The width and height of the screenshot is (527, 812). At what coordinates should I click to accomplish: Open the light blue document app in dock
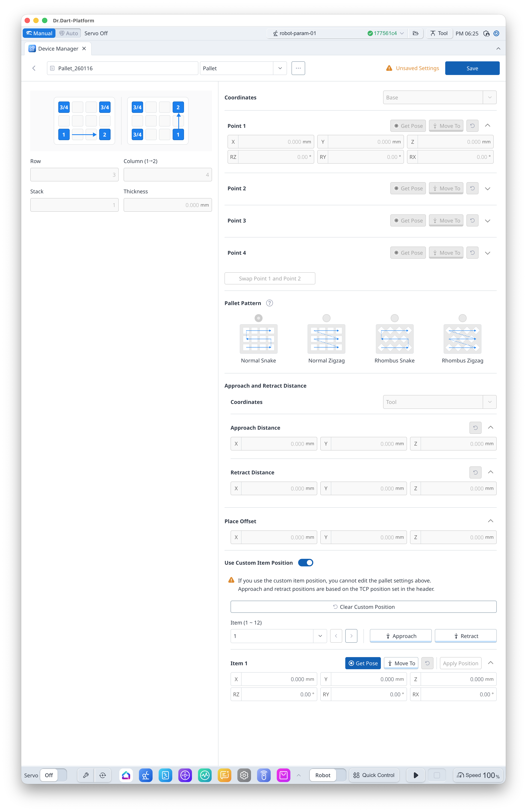click(x=165, y=775)
